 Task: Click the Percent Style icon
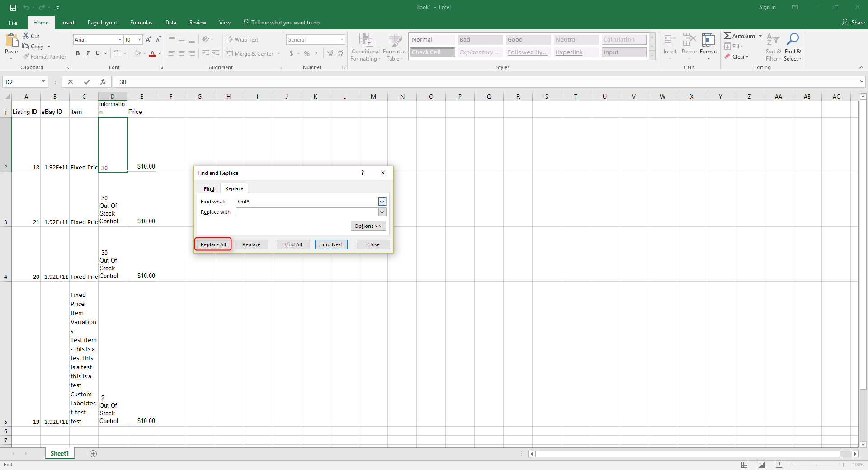click(x=307, y=53)
